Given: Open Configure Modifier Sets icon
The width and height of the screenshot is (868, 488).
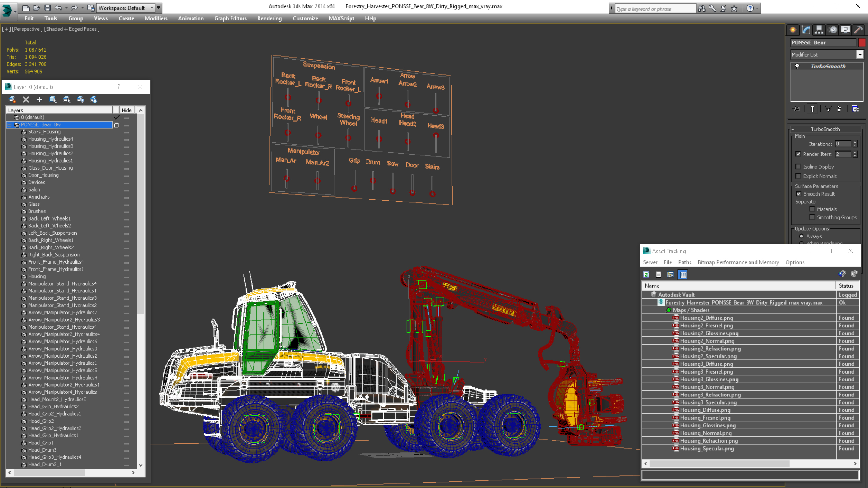Looking at the screenshot, I should 855,109.
